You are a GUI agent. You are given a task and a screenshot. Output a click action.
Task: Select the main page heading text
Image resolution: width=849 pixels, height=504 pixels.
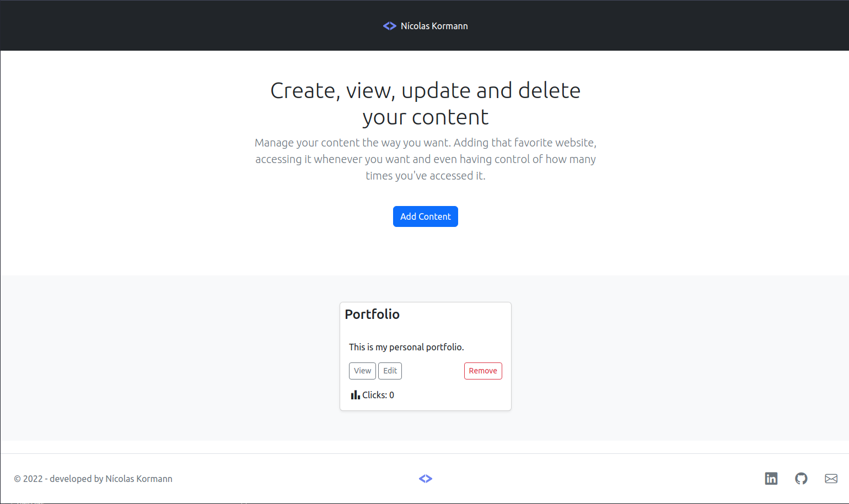coord(425,104)
